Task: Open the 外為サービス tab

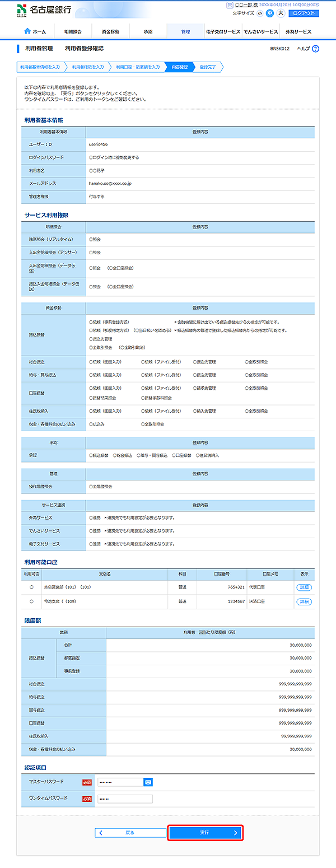Action: (x=298, y=32)
